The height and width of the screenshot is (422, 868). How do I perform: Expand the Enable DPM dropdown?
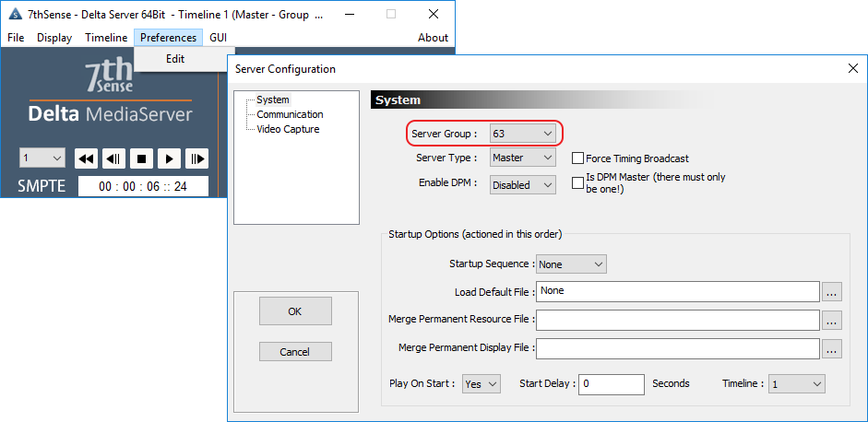coord(523,185)
